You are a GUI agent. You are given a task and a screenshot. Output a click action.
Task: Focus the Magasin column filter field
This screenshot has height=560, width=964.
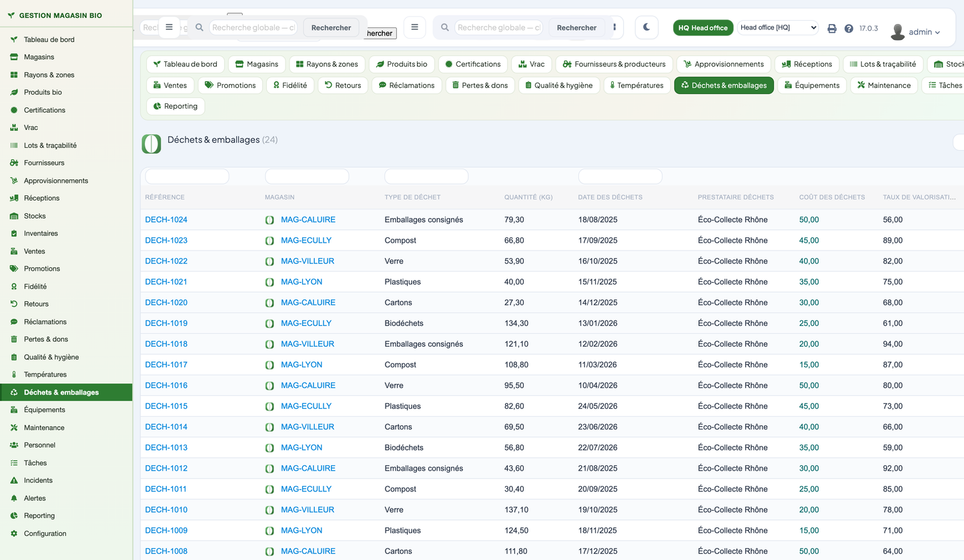(x=307, y=177)
